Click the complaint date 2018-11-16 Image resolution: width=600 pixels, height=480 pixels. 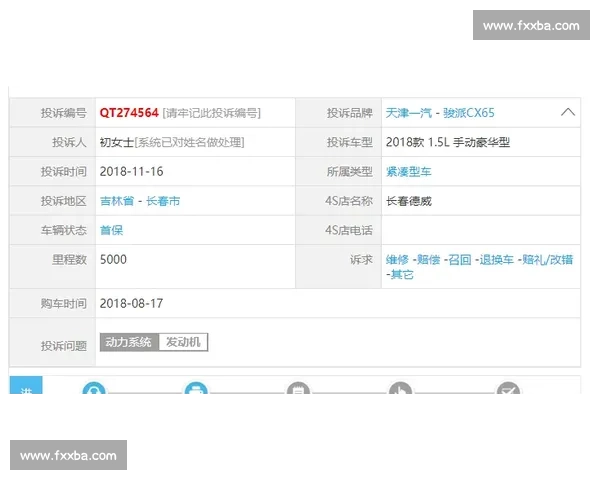[x=131, y=171]
